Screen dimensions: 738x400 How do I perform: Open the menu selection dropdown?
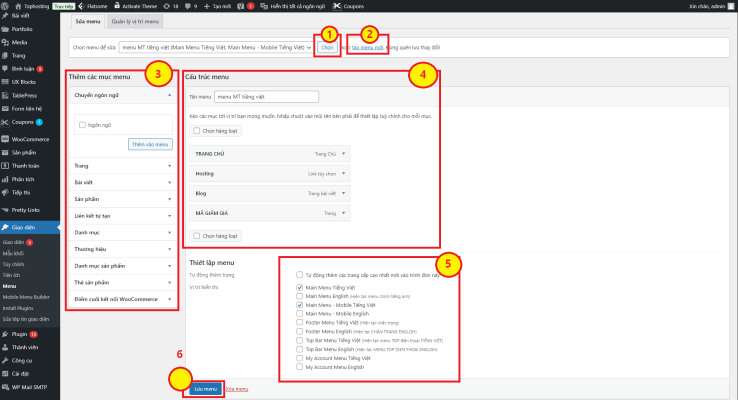216,47
